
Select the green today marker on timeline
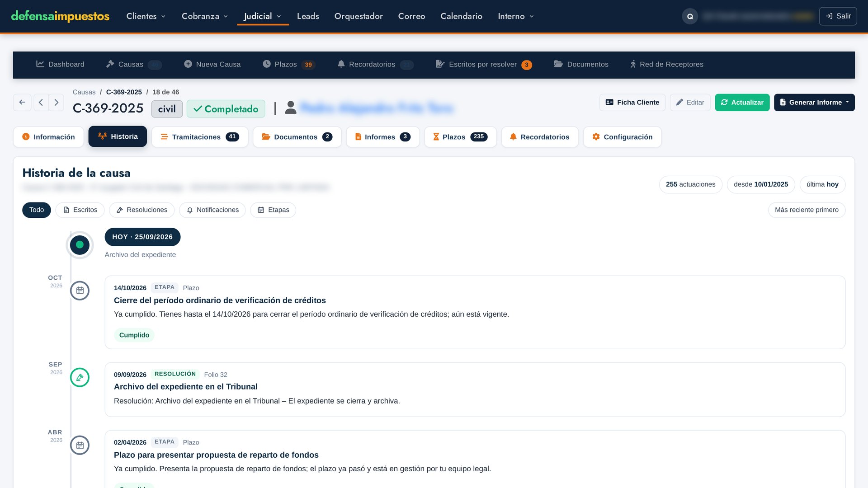pyautogui.click(x=80, y=245)
